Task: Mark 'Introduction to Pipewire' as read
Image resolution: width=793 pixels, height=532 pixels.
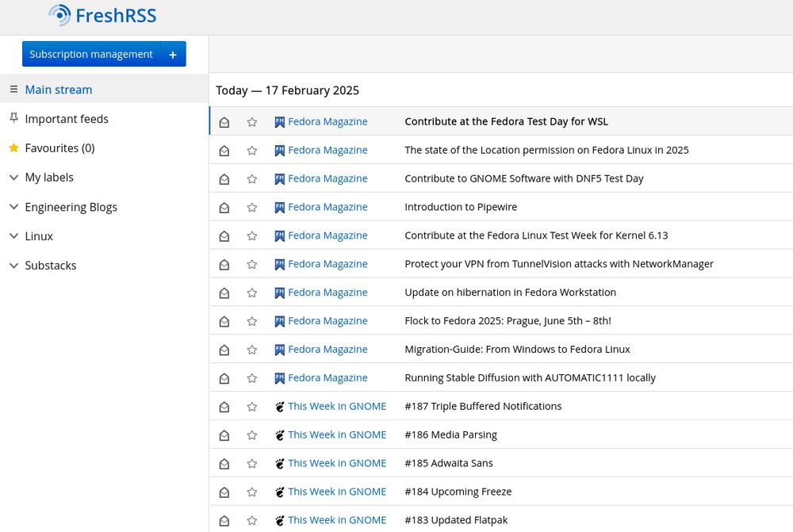Action: [224, 208]
